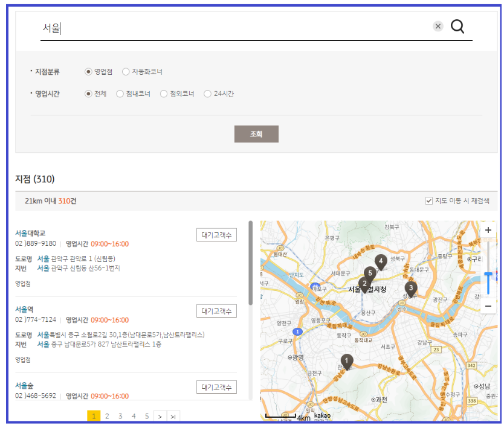Screen dimensions: 504x425
Task: Click the 강남구 label on map
Action: click(424, 342)
